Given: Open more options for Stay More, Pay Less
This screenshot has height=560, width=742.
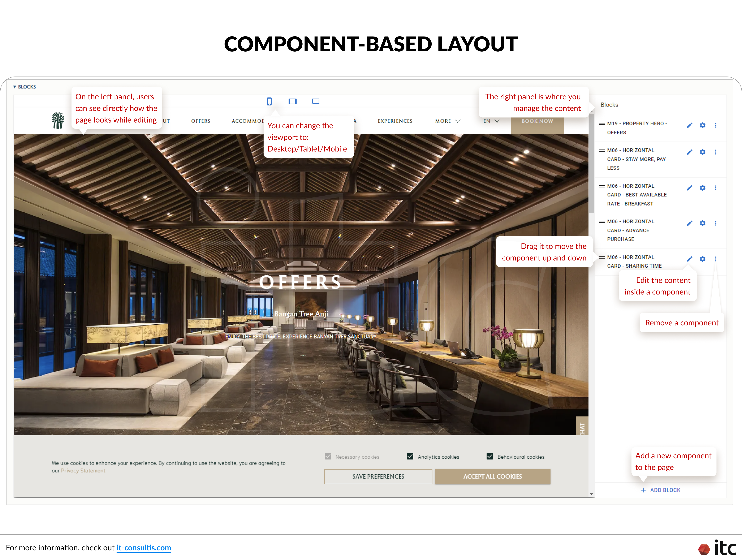Looking at the screenshot, I should tap(716, 152).
